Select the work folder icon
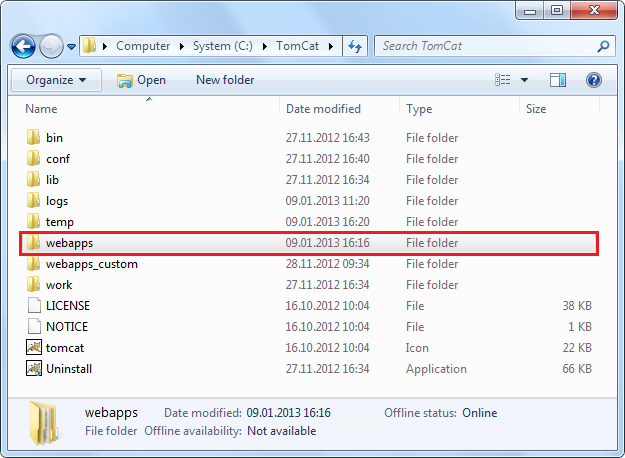Screen dimensions: 625x458 coord(33,285)
